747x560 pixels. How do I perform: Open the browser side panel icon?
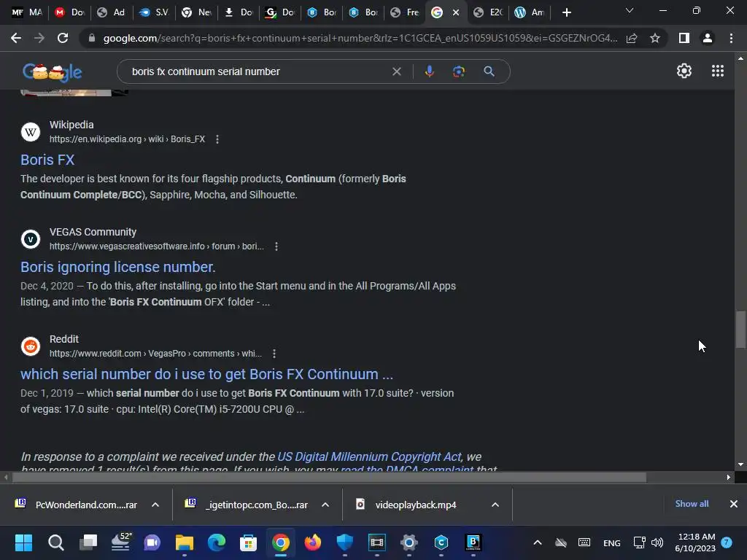coord(684,38)
